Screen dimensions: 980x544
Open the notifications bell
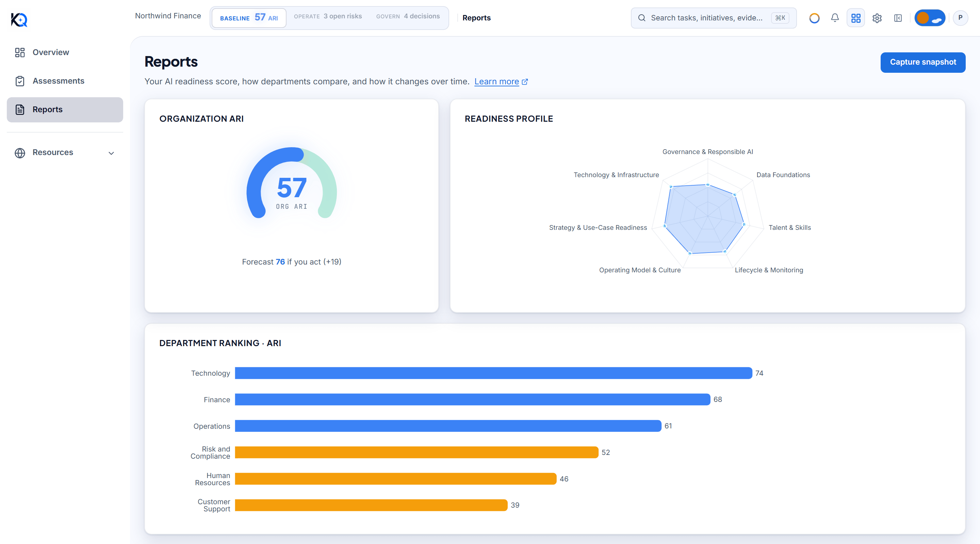835,18
